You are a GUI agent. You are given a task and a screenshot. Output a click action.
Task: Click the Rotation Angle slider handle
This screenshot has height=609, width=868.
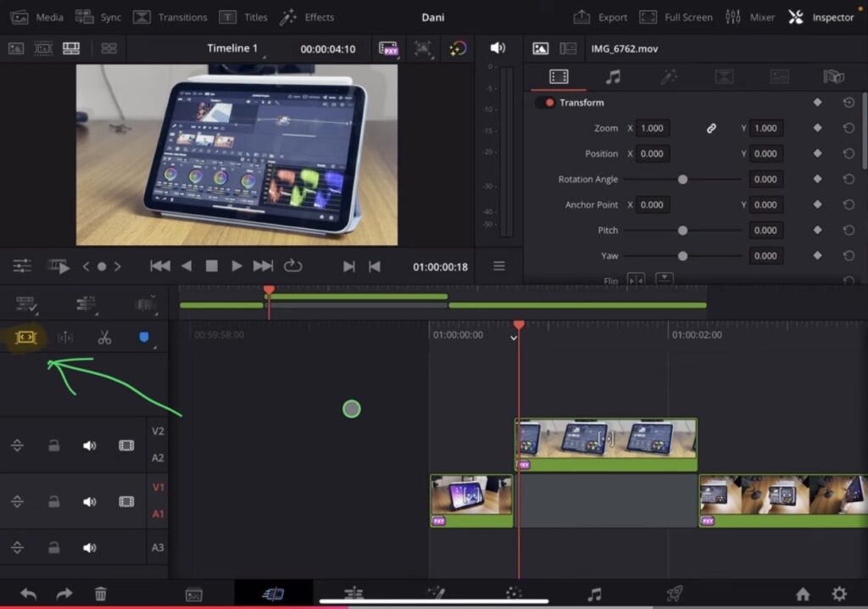click(x=682, y=180)
